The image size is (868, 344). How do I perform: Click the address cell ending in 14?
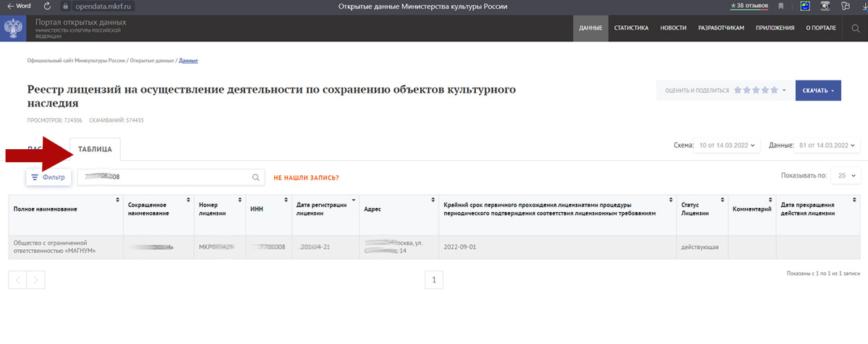(399, 247)
